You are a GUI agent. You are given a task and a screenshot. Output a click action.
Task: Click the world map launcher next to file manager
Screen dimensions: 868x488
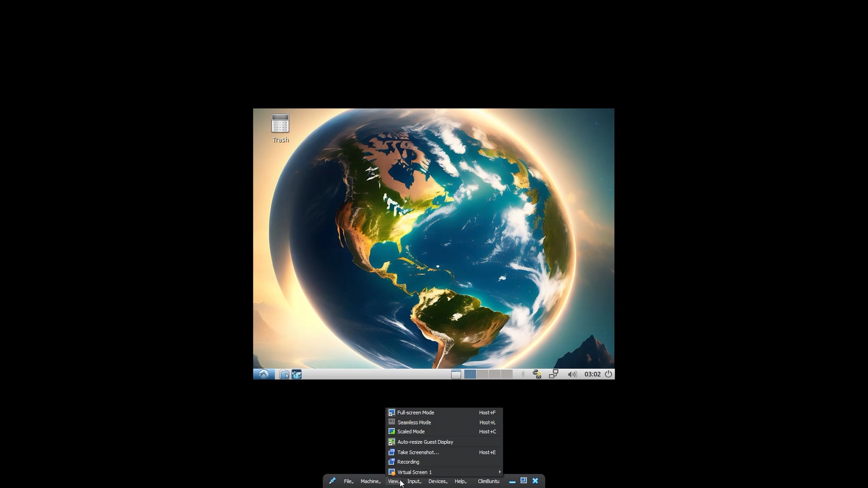[x=296, y=374]
